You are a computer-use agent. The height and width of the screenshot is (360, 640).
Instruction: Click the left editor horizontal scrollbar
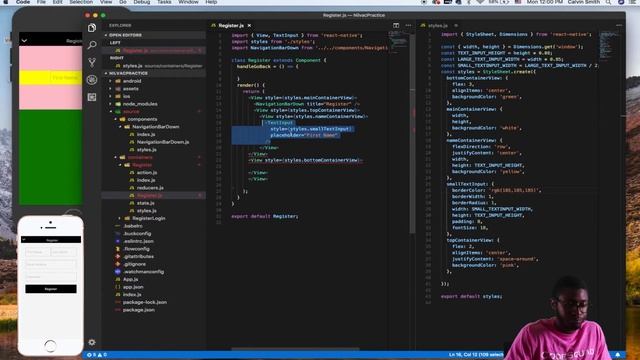click(x=295, y=349)
